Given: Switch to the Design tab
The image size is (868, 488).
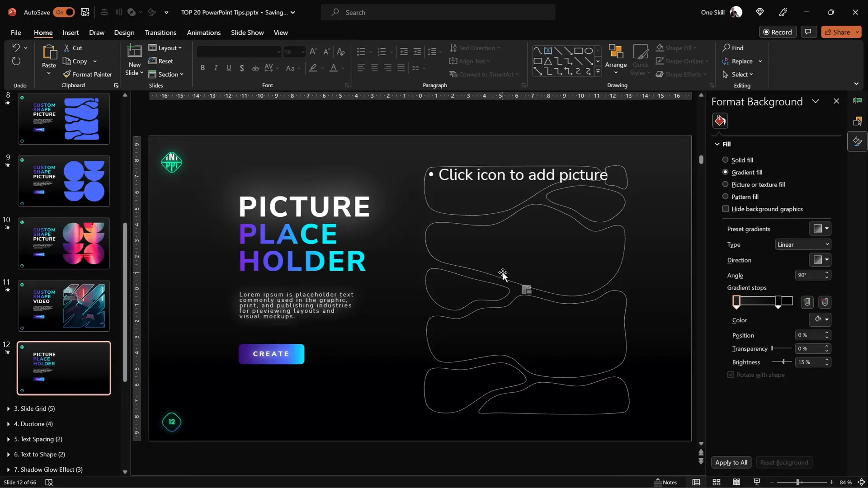Looking at the screenshot, I should coord(124,33).
